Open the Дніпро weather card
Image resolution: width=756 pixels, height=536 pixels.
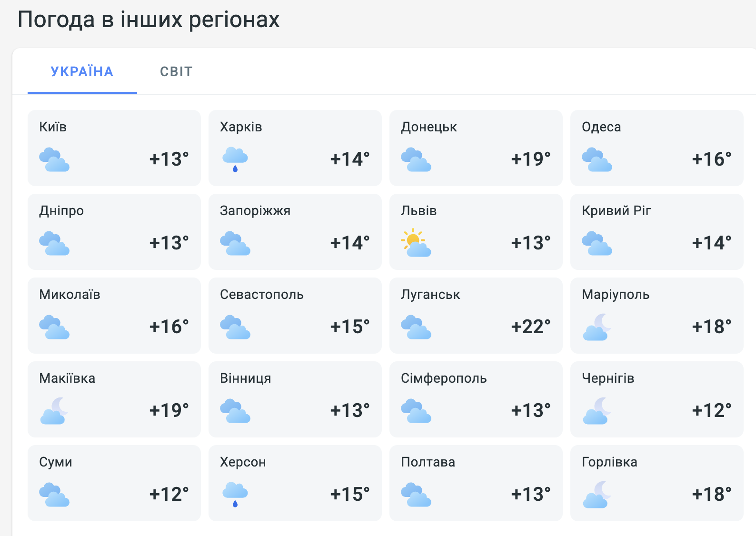114,232
